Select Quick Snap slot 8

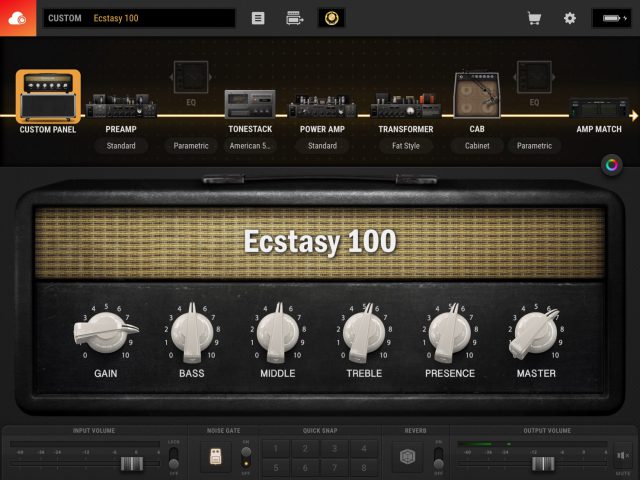pyautogui.click(x=364, y=467)
